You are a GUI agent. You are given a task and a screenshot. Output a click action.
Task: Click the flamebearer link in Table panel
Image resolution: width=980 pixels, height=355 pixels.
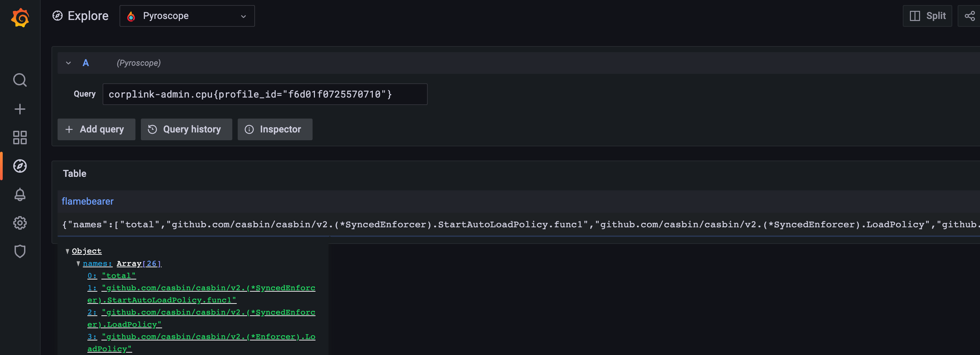pos(87,201)
